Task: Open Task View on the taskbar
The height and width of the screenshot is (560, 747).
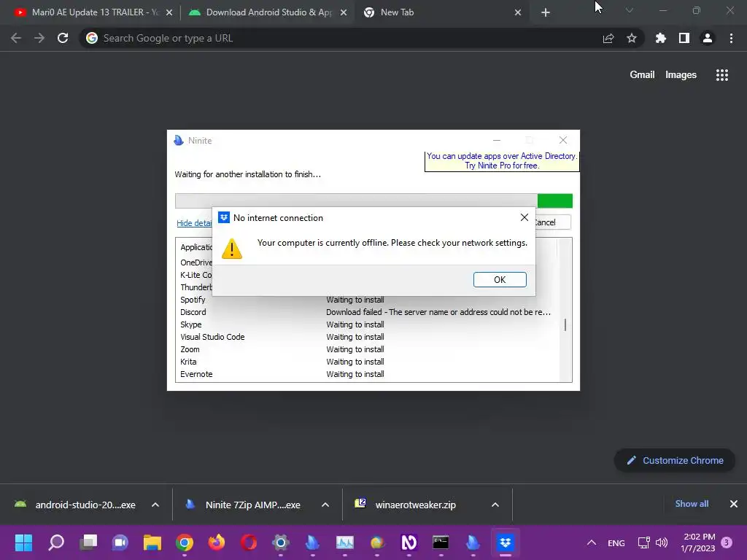Action: tap(88, 542)
